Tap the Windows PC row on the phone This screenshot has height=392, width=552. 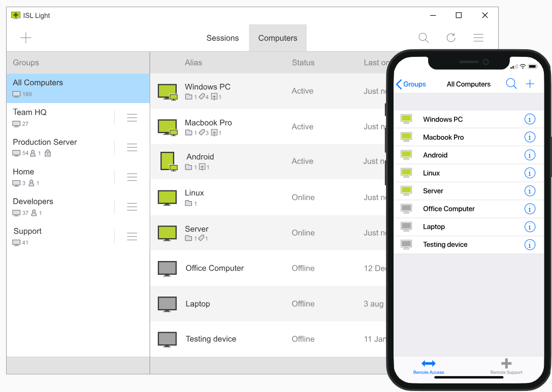469,119
